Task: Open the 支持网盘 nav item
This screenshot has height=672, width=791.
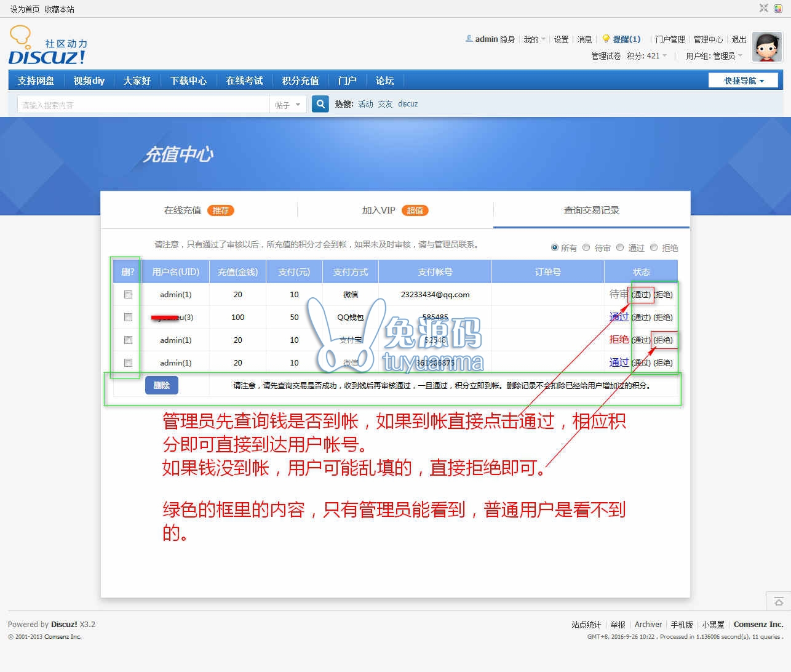Action: (x=36, y=81)
